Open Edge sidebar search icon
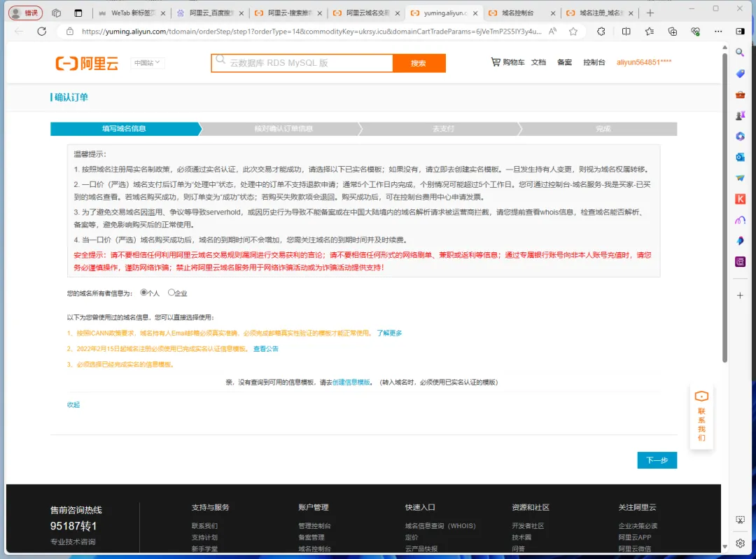Viewport: 756px width, 559px height. tap(740, 52)
